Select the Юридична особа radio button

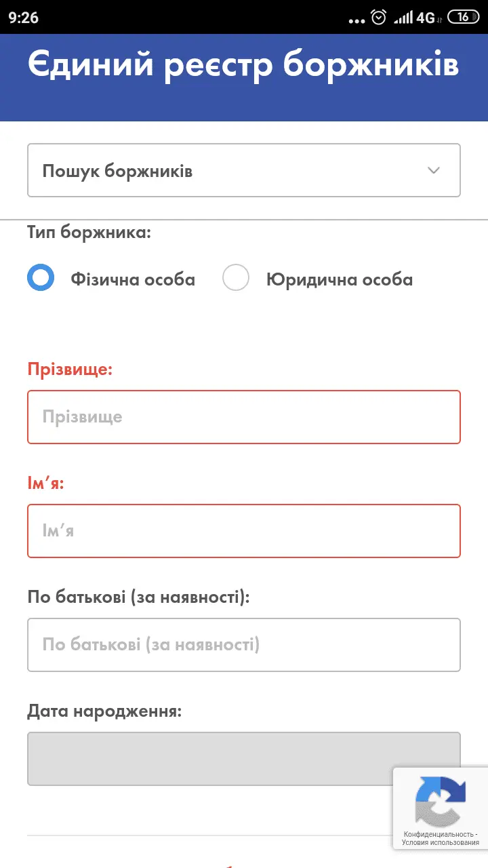(236, 277)
